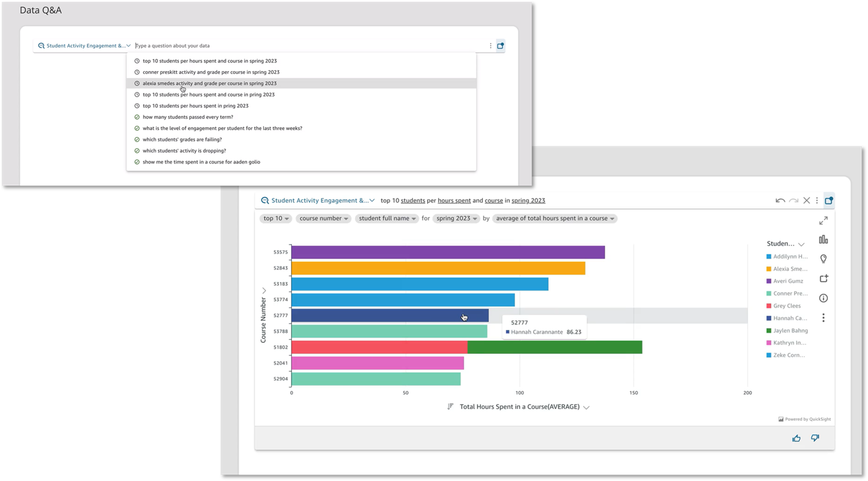Expand the chart to full screen
Screen dimensions: 868x481
tap(823, 221)
